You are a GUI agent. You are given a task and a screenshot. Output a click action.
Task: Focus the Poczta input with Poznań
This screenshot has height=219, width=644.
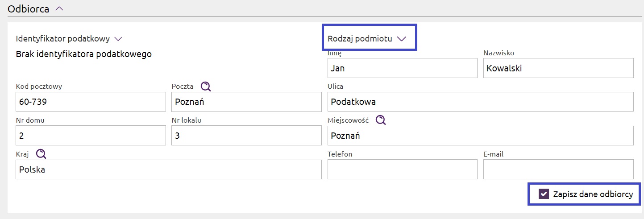coord(246,102)
